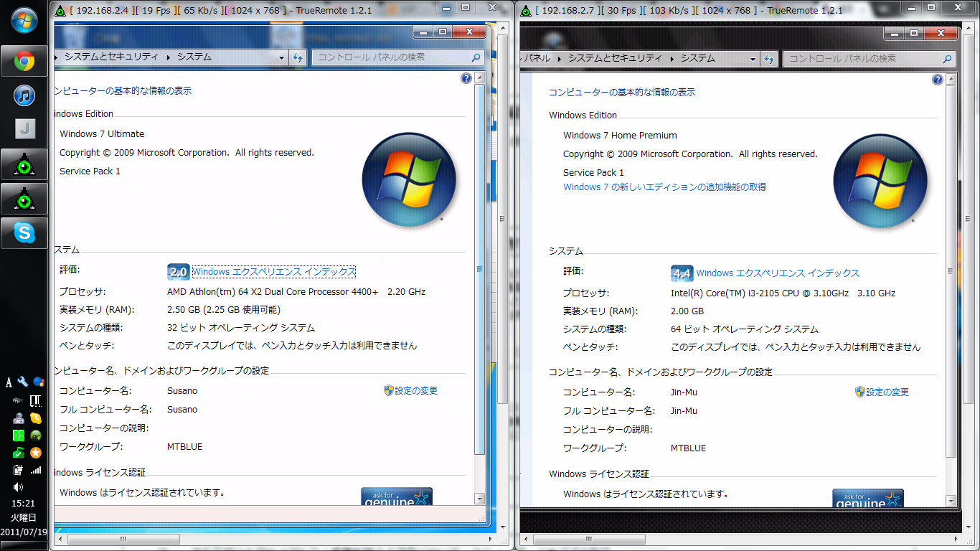Click the green bird tray icon
The width and height of the screenshot is (980, 551).
[x=35, y=435]
